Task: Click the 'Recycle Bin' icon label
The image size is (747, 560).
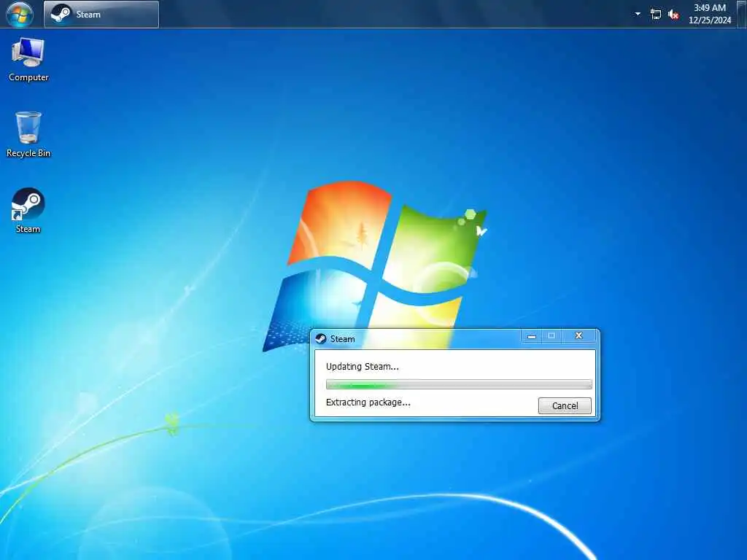Action: tap(28, 153)
